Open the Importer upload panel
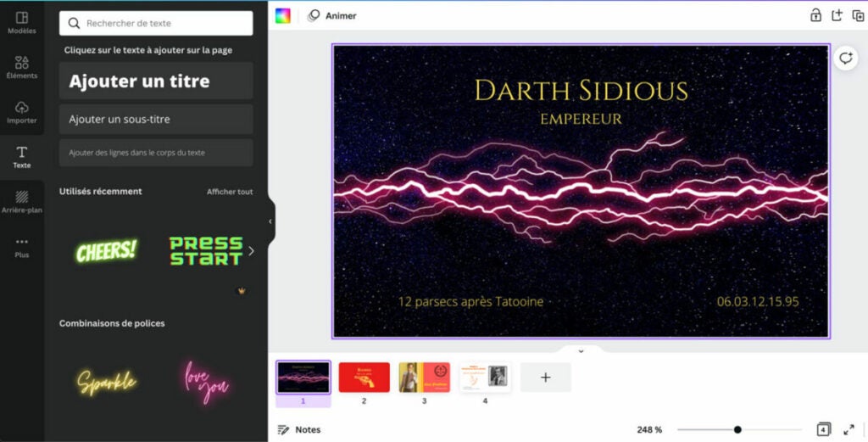868x442 pixels. click(22, 112)
